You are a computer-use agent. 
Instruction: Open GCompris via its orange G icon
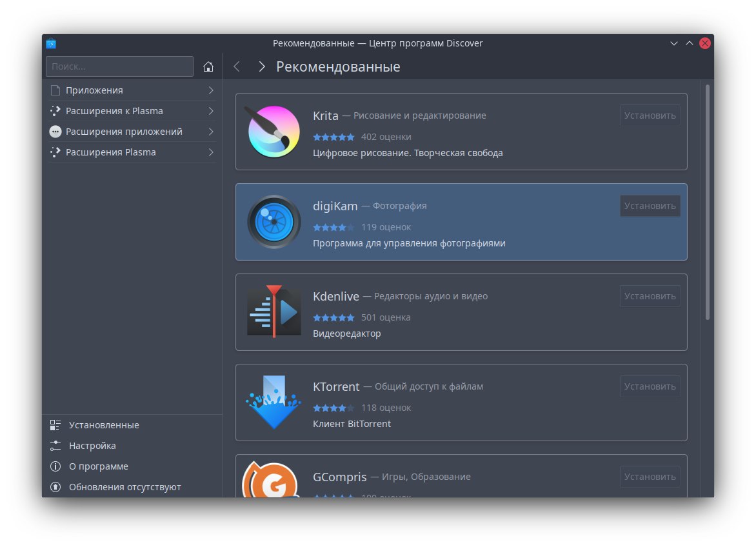(271, 479)
